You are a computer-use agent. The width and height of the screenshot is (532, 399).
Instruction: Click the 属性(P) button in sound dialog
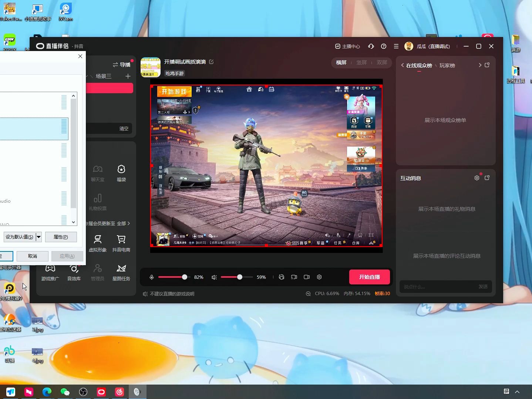pos(61,237)
